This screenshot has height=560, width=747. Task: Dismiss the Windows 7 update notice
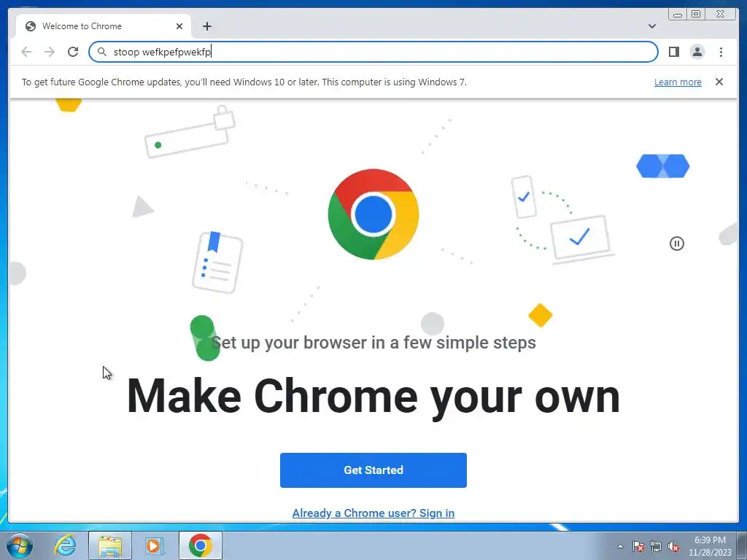tap(719, 82)
